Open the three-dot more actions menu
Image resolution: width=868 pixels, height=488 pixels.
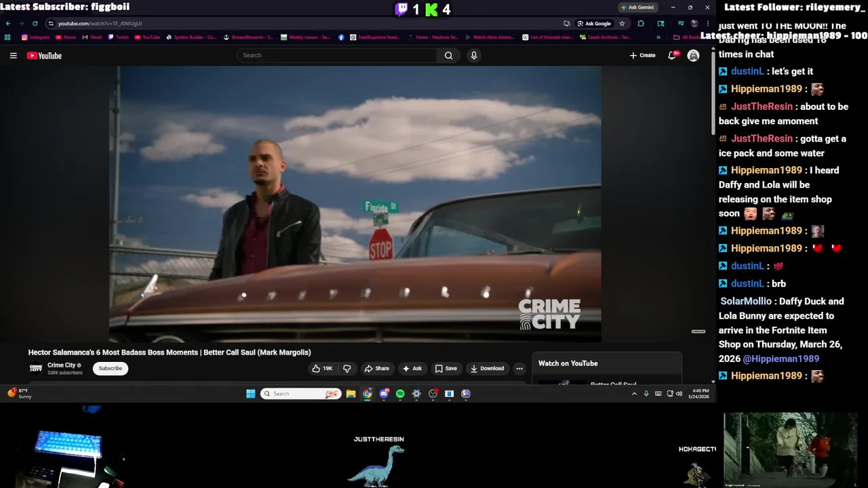click(519, 369)
